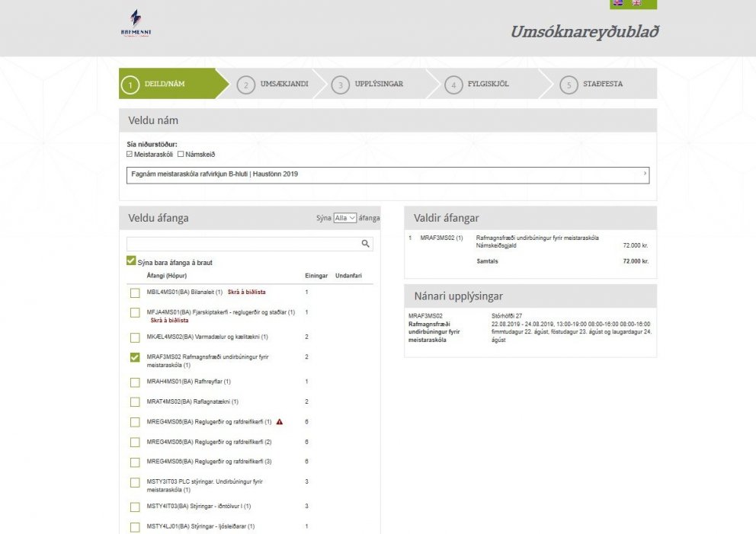Switch language with the Icelandic flag
Viewport: 756px width, 534px height.
point(618,3)
